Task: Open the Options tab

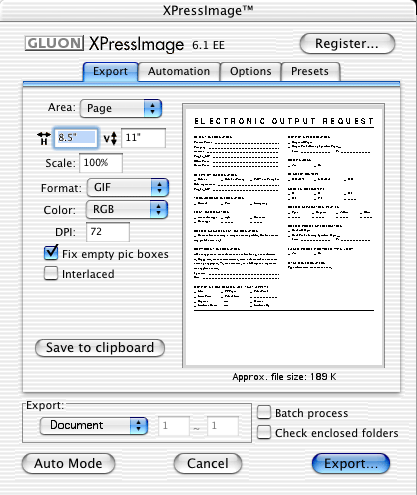Action: pyautogui.click(x=251, y=71)
